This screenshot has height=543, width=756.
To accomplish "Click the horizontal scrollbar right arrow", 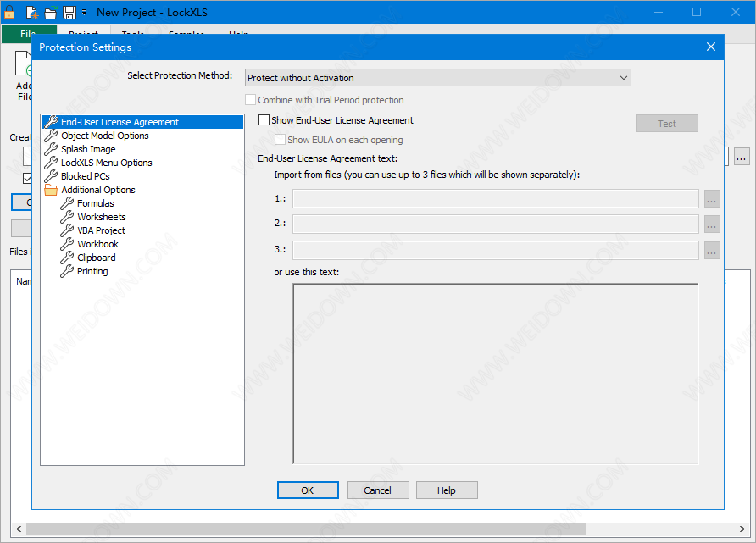I will pyautogui.click(x=742, y=529).
